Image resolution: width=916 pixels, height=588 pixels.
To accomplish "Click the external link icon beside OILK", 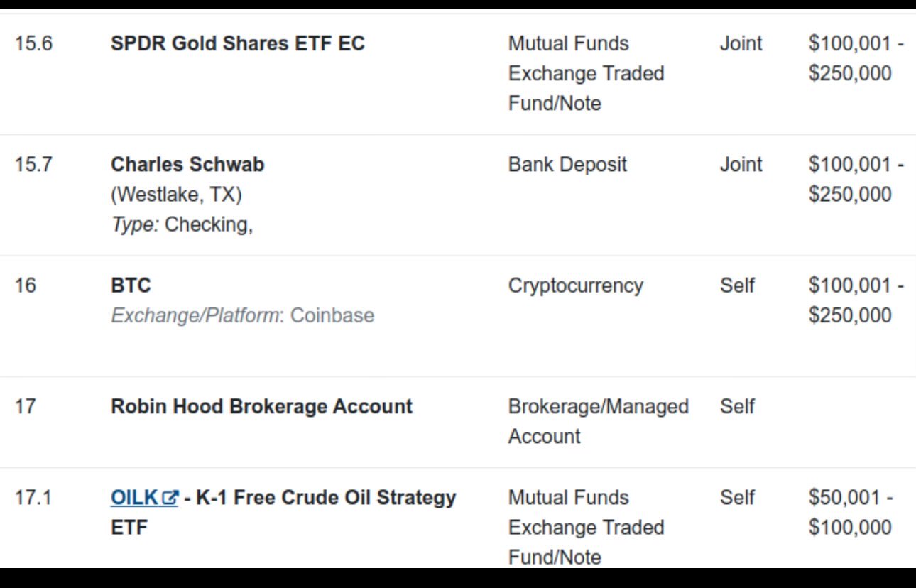I will coord(170,499).
